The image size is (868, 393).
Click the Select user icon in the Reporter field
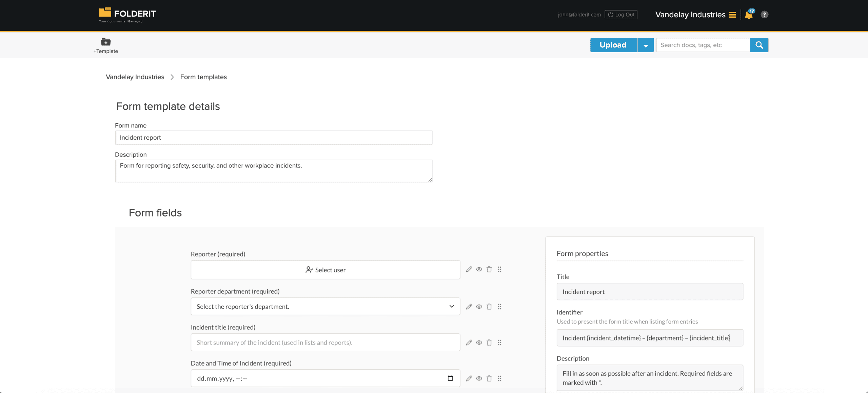tap(309, 270)
